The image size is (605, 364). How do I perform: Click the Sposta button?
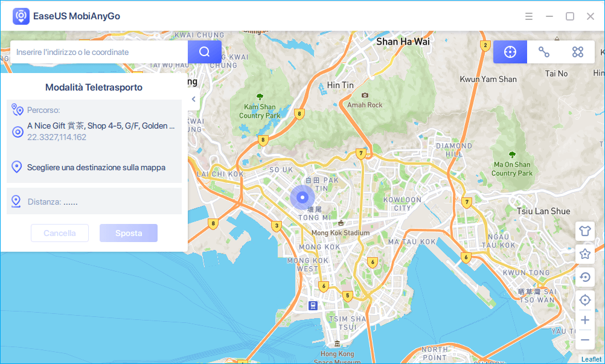coord(129,233)
